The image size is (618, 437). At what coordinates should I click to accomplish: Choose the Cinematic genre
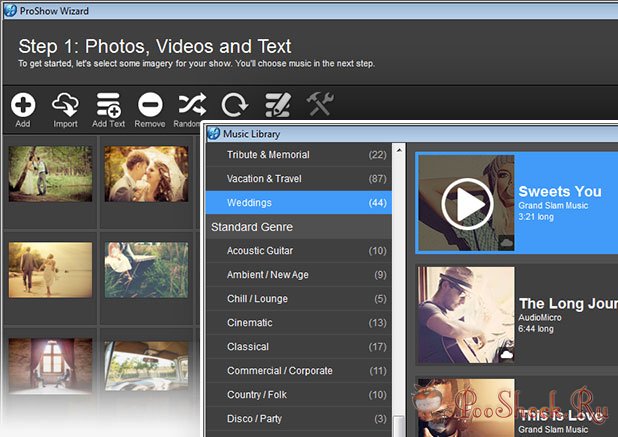tap(299, 323)
